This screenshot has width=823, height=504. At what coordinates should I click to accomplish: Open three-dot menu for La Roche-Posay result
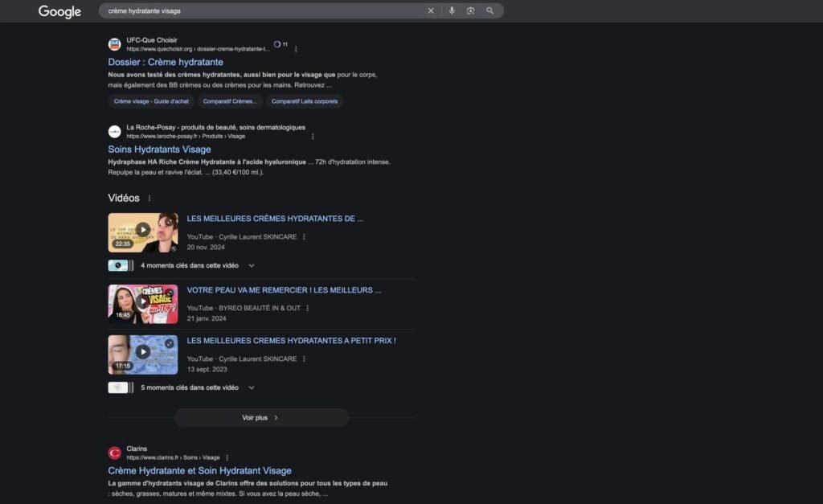click(313, 137)
